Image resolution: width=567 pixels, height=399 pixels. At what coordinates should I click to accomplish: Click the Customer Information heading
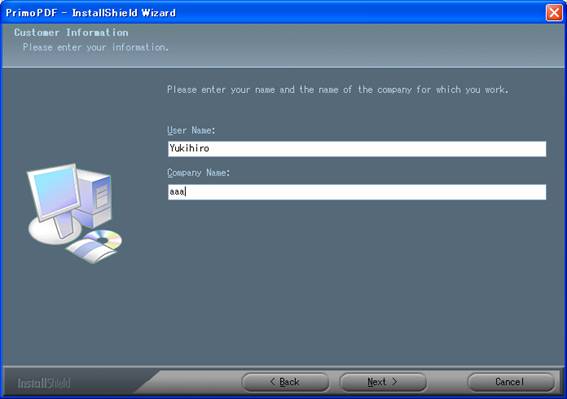coord(71,33)
